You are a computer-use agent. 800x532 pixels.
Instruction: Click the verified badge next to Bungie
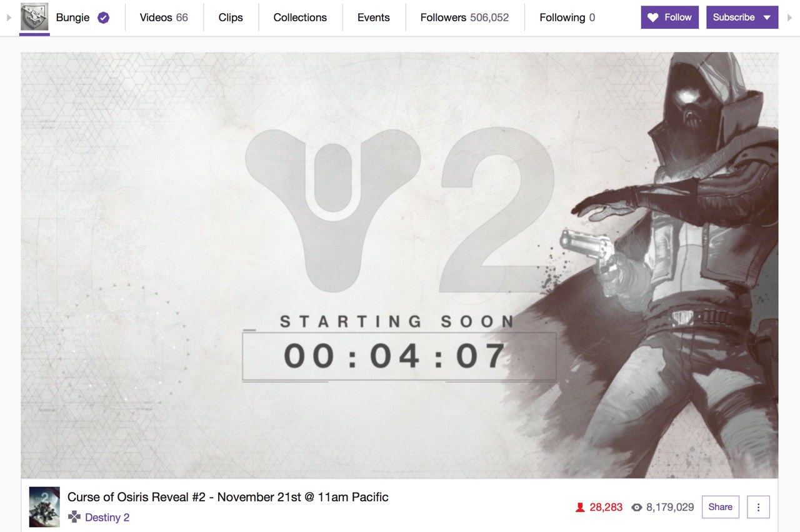(x=104, y=18)
